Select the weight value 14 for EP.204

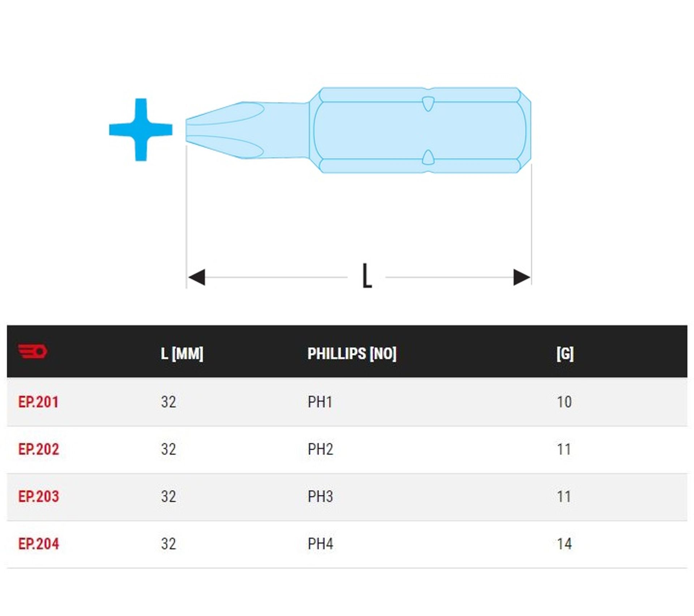pyautogui.click(x=564, y=544)
